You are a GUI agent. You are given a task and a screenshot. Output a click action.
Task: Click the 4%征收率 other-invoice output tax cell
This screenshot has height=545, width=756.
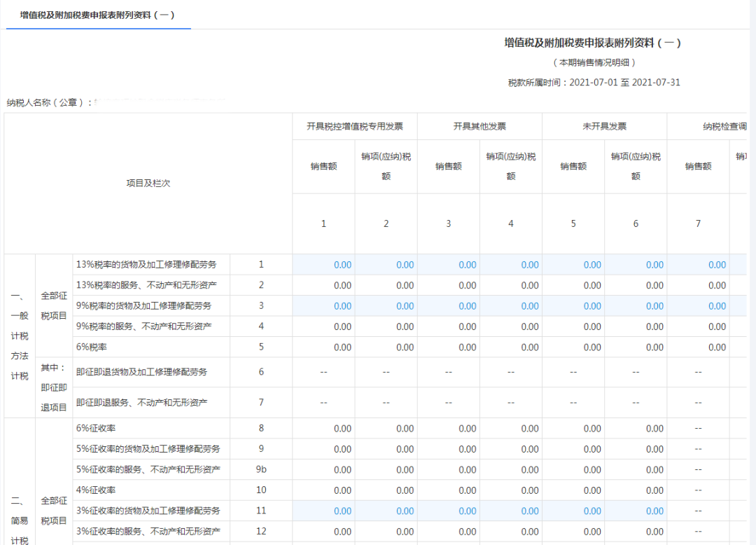tap(511, 490)
